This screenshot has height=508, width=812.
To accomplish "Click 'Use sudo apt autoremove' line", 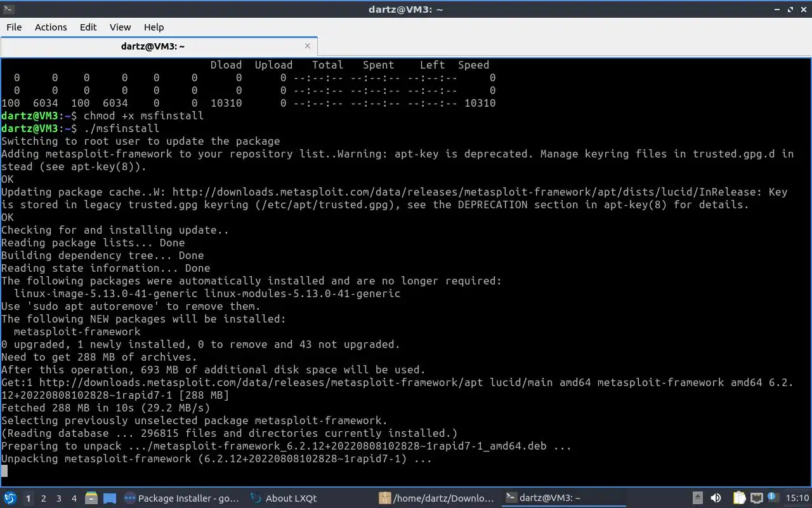I will click(131, 306).
